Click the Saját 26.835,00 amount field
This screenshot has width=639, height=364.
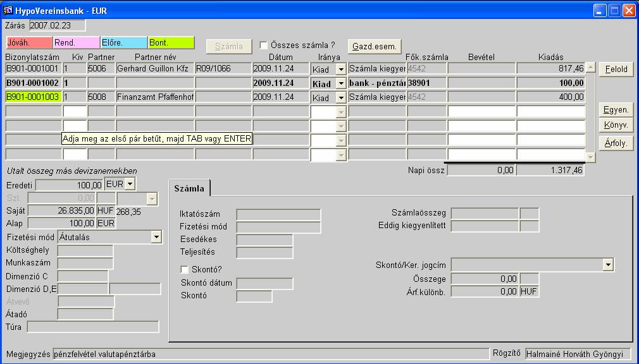tap(61, 210)
